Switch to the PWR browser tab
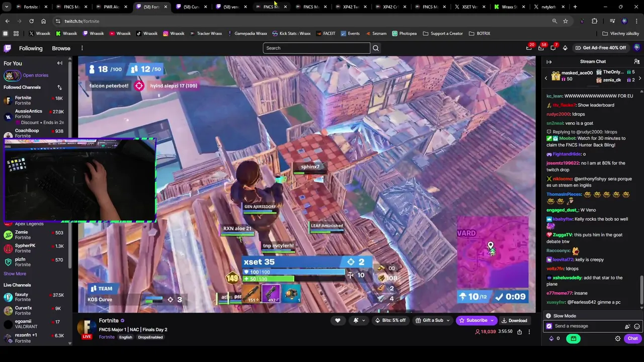Viewport: 644px width, 362px height. tap(111, 7)
